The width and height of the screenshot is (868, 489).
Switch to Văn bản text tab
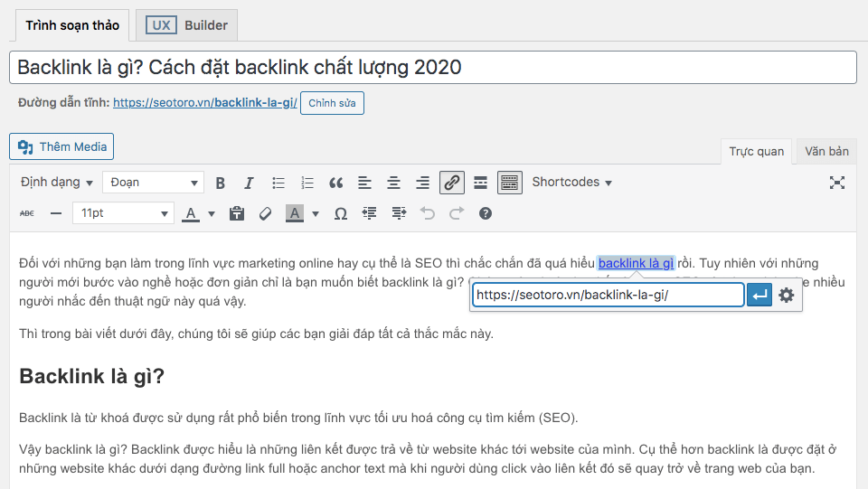pyautogui.click(x=826, y=152)
